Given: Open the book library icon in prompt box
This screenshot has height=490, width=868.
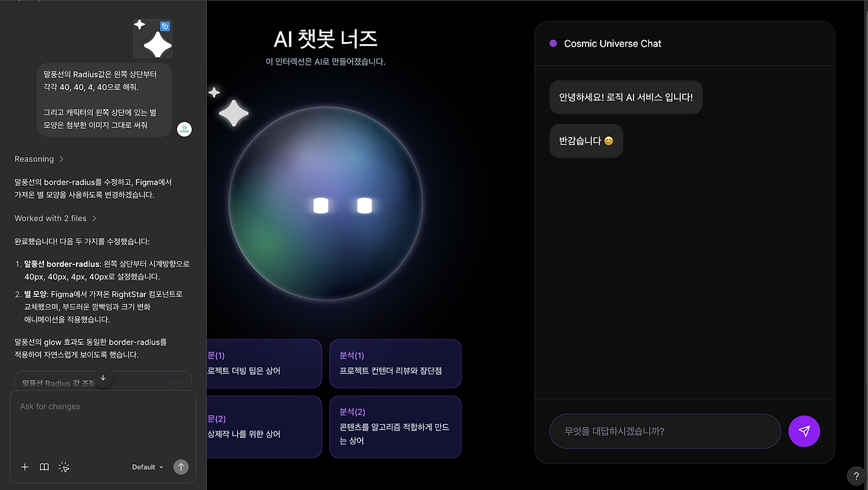Looking at the screenshot, I should [44, 467].
